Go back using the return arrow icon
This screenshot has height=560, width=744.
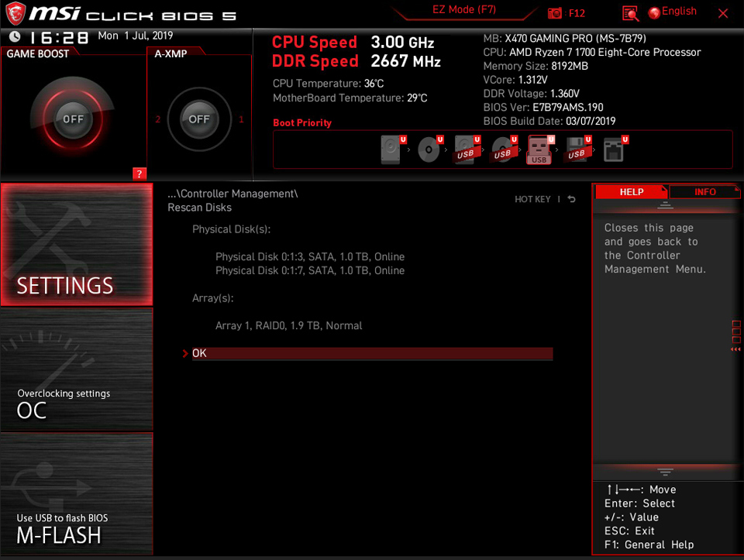[572, 199]
